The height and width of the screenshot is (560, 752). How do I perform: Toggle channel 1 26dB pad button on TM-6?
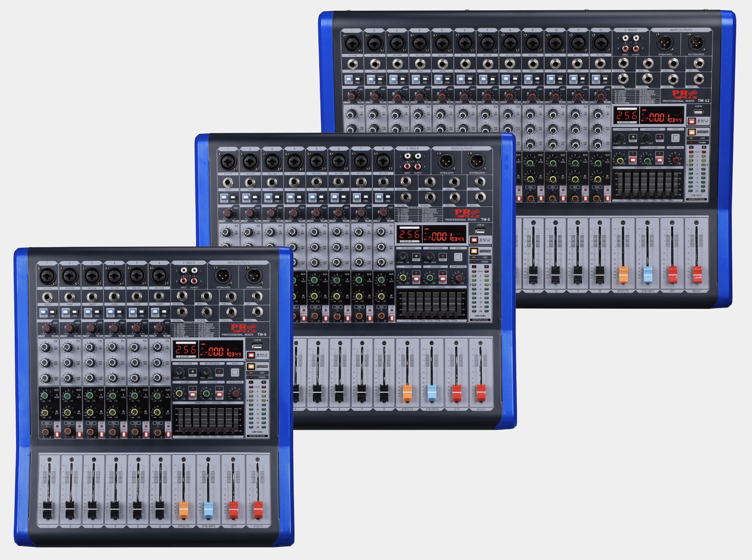[44, 312]
